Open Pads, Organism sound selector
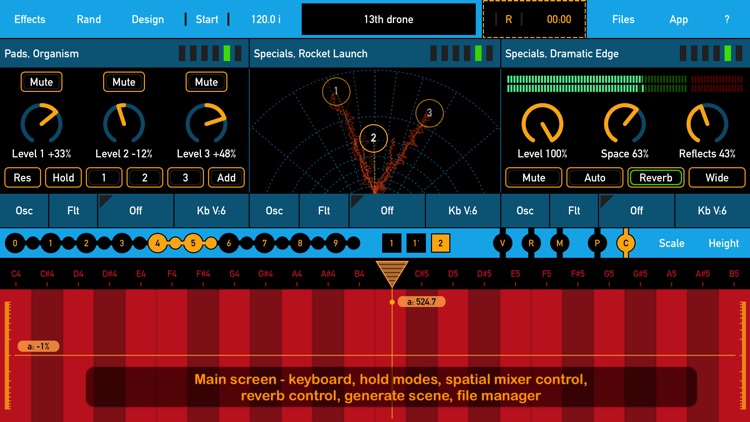This screenshot has height=422, width=750. pyautogui.click(x=124, y=54)
